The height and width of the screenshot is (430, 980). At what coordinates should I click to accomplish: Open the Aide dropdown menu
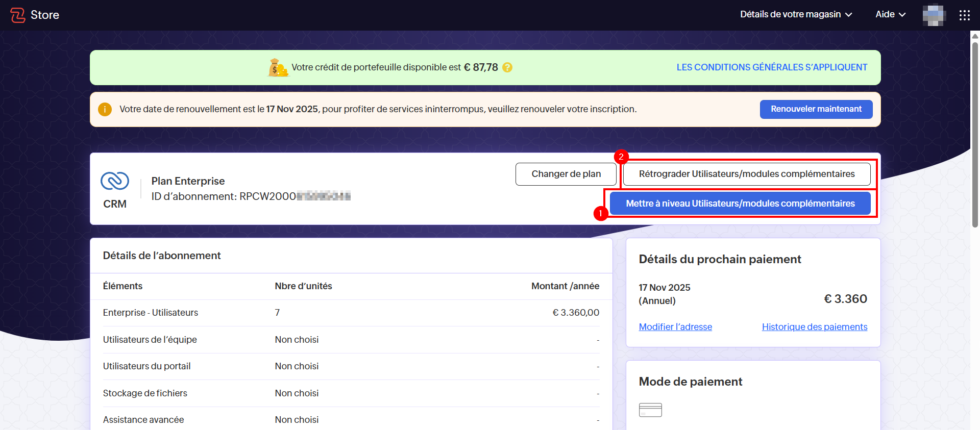[890, 15]
